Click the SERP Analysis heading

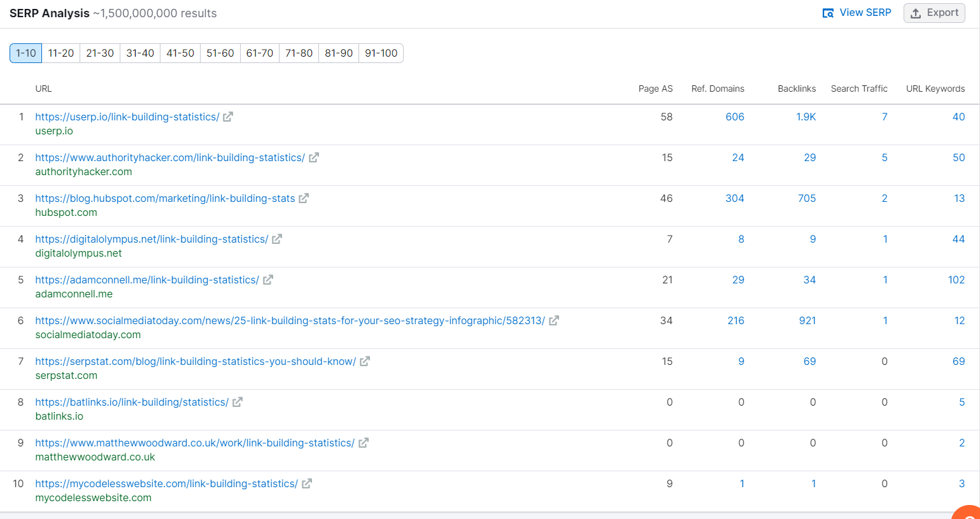pyautogui.click(x=50, y=13)
